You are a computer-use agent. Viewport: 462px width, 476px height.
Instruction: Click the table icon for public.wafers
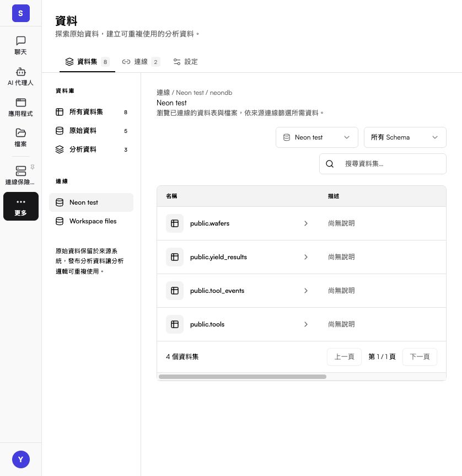coord(175,223)
